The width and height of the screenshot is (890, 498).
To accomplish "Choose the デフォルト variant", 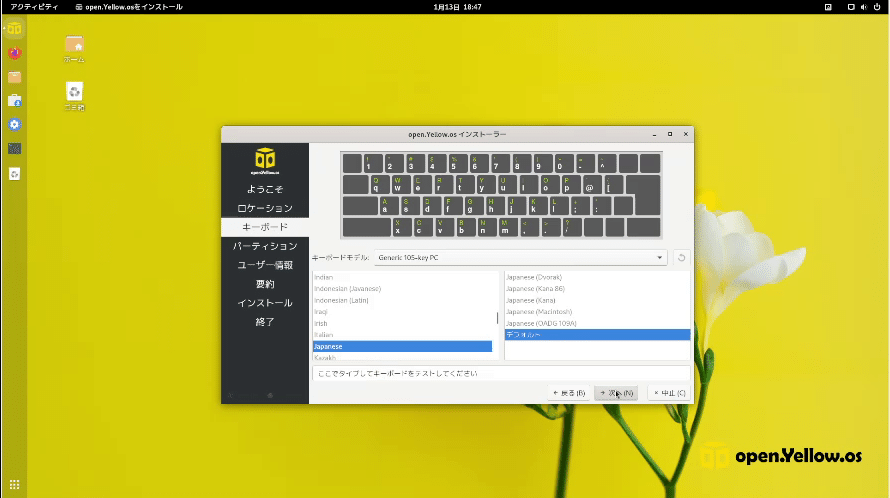I will 597,335.
